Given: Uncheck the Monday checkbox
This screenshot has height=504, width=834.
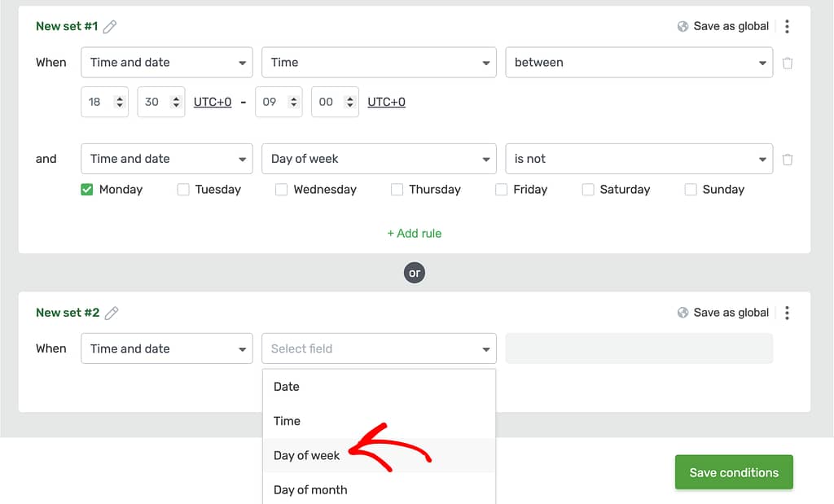Looking at the screenshot, I should click(x=86, y=189).
